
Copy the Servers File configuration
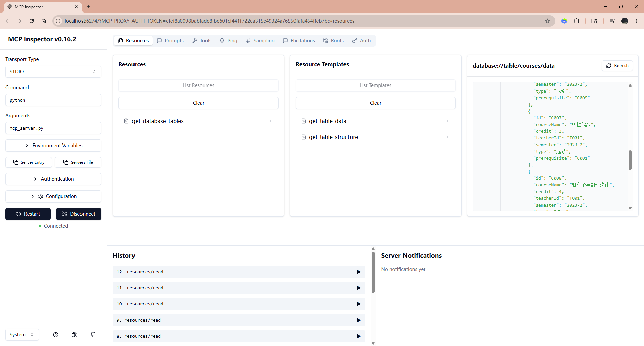78,162
